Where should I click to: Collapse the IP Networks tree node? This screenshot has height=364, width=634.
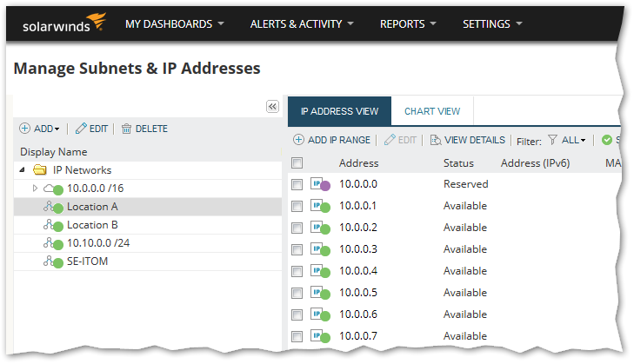tap(23, 170)
